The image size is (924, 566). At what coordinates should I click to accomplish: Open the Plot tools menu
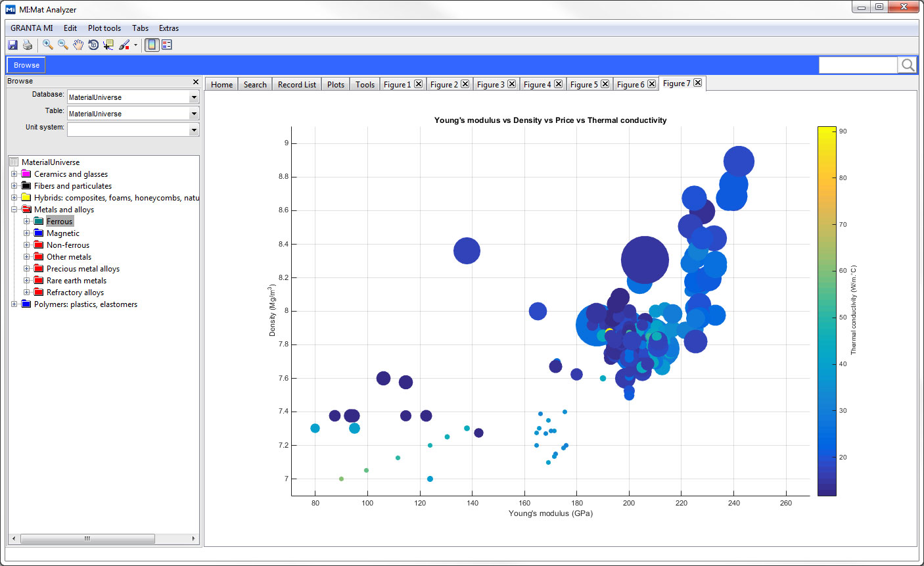click(104, 28)
